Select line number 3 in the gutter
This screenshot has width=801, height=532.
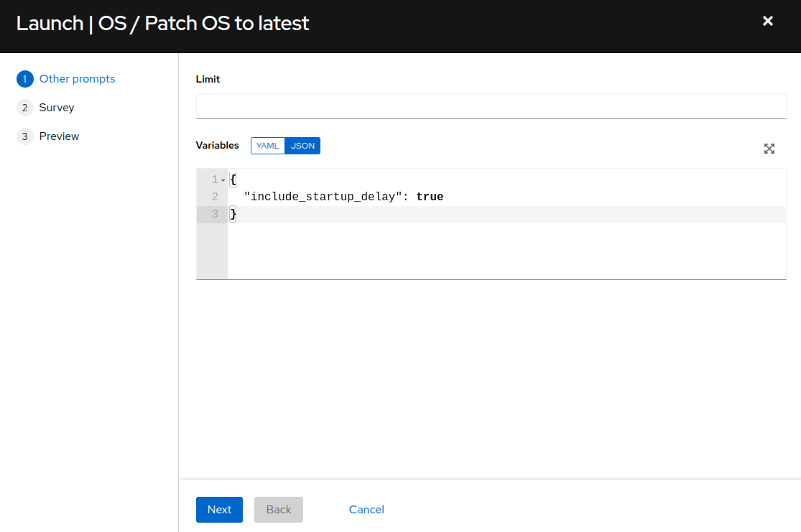coord(215,214)
